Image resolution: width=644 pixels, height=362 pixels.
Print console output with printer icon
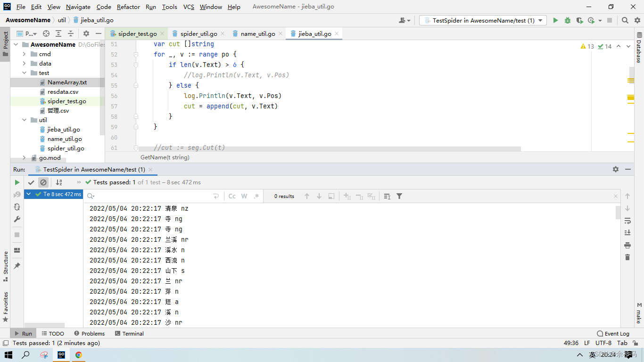click(x=627, y=245)
